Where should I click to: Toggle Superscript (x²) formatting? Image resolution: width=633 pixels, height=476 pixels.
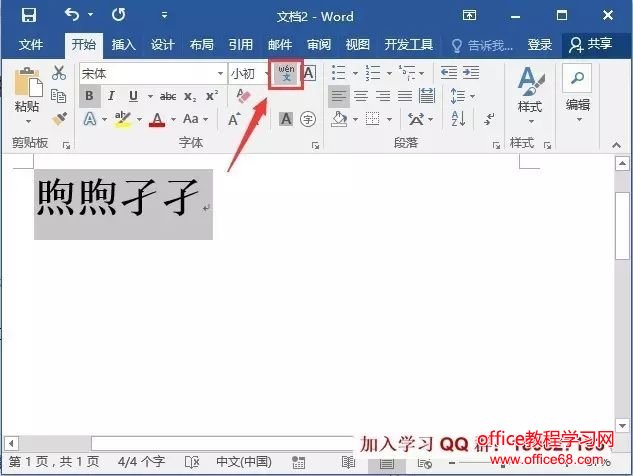coord(212,96)
